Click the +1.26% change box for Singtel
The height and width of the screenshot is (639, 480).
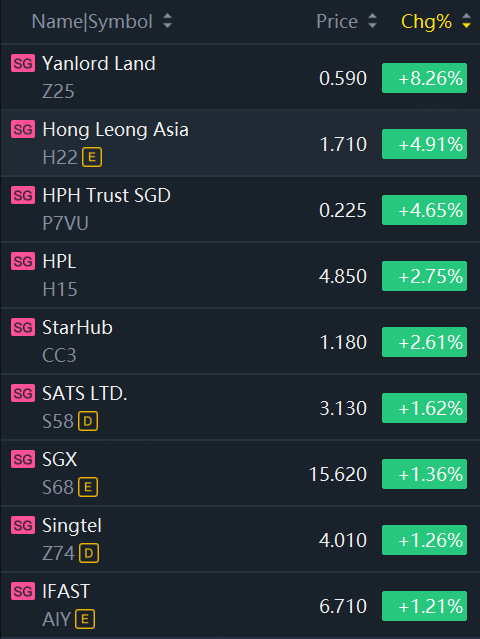point(424,540)
